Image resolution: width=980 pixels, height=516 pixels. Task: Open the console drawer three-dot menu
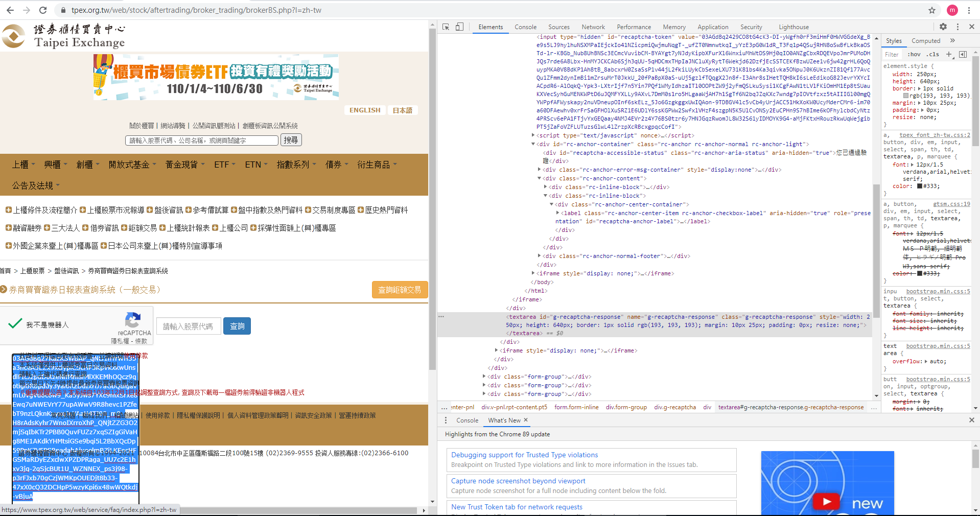(x=446, y=420)
